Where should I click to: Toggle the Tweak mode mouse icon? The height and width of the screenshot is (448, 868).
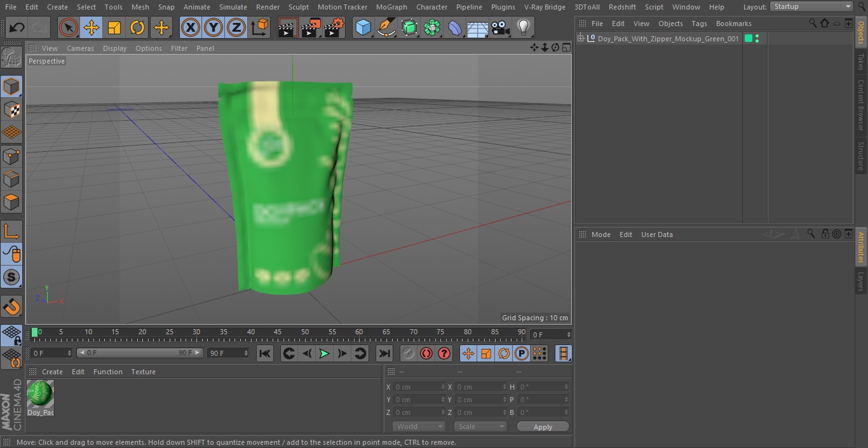11,254
